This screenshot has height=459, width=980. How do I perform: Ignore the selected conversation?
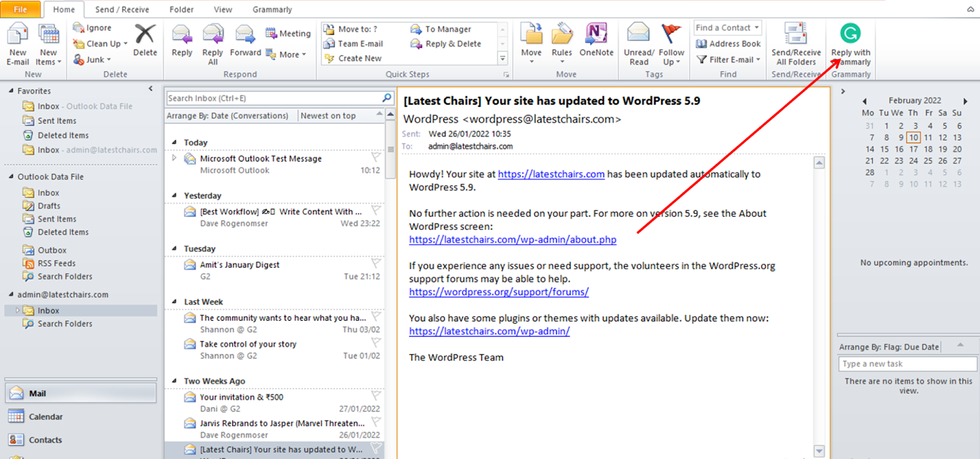[92, 28]
